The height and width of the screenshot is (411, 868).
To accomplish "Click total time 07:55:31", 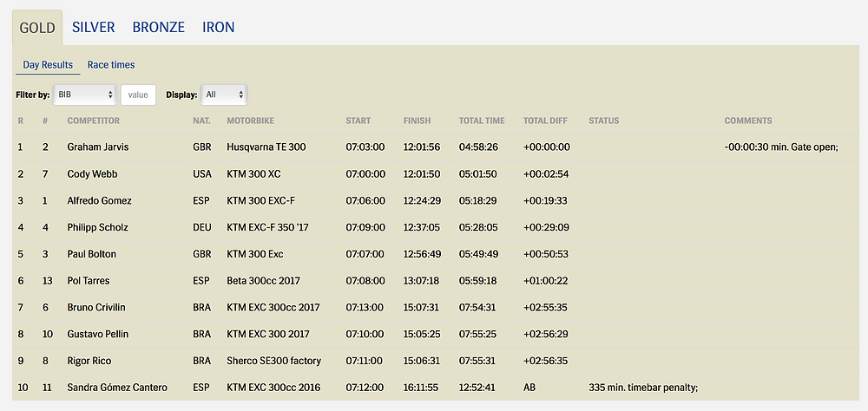I will point(477,361).
